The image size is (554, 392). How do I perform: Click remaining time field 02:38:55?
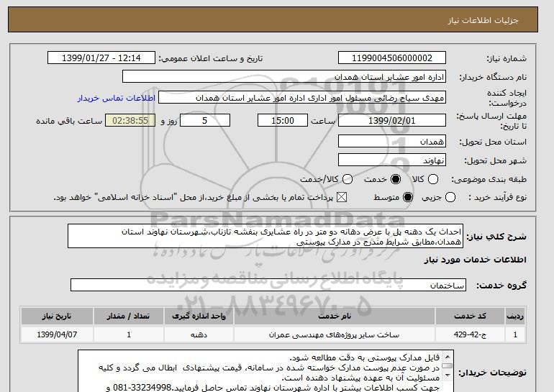[x=130, y=120]
